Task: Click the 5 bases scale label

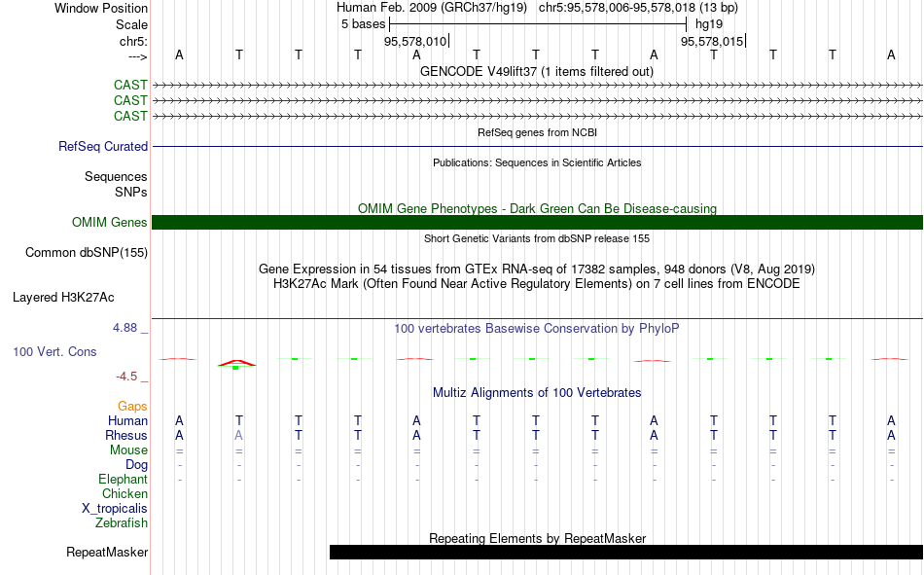Action: point(363,24)
